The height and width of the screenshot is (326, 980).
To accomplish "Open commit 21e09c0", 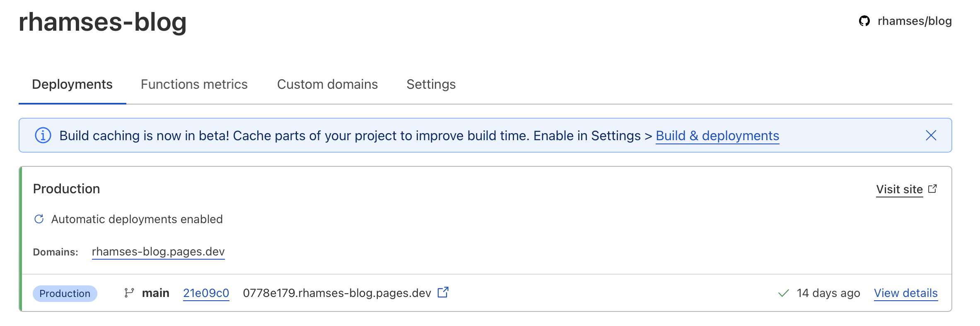I will click(x=206, y=293).
